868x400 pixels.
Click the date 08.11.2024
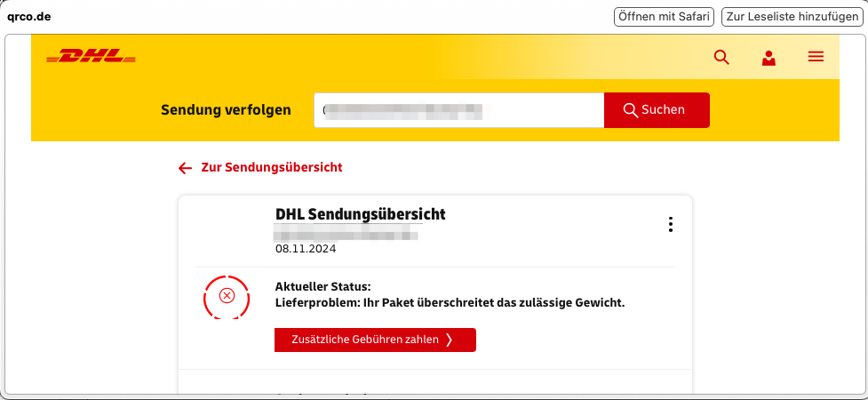point(306,249)
